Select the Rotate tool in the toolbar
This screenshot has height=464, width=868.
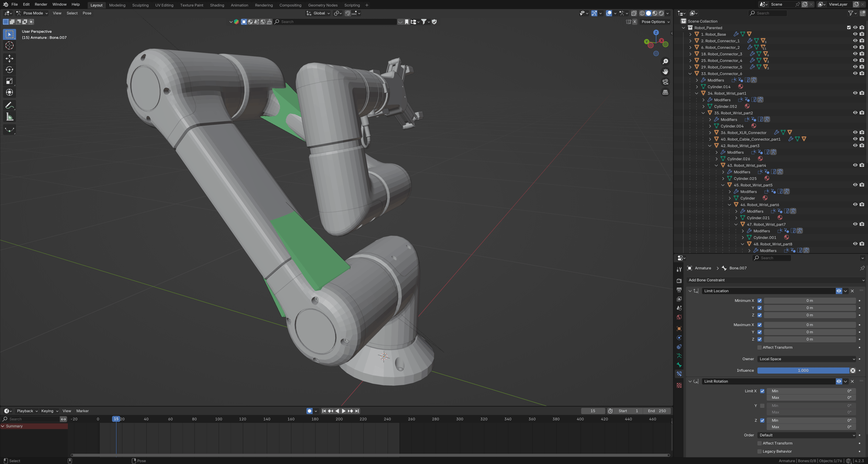(x=9, y=70)
